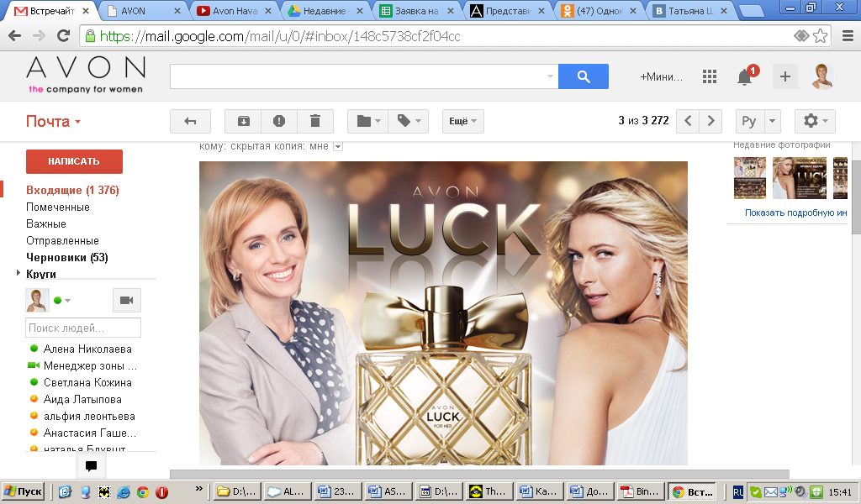
Task: Click the blue search magnifier button
Action: coord(584,76)
